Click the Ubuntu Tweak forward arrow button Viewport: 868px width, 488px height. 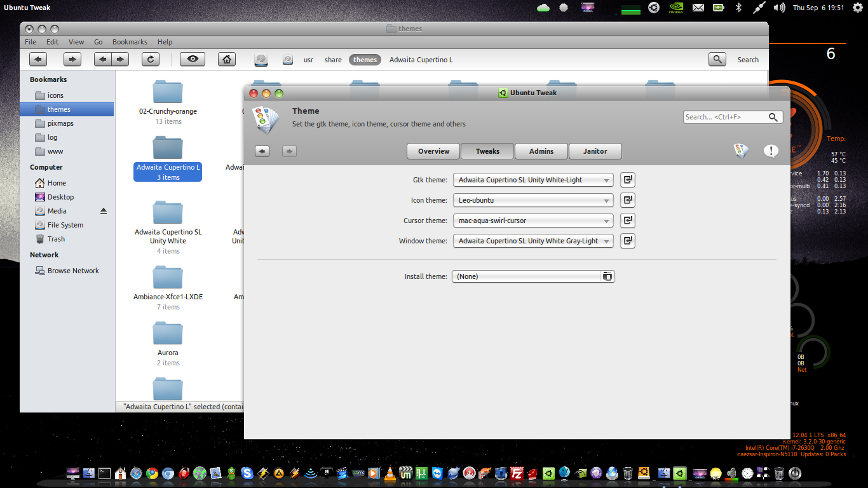pos(289,151)
